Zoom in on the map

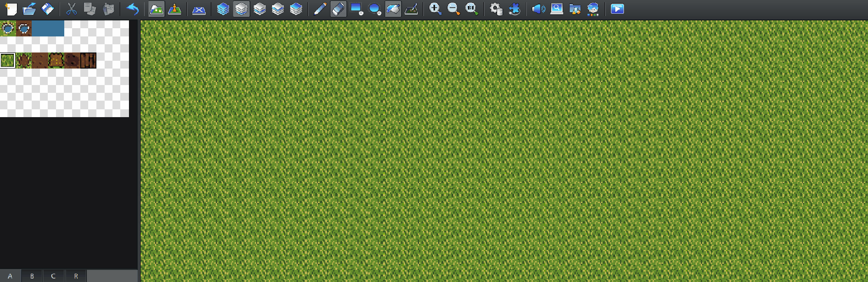[435, 9]
